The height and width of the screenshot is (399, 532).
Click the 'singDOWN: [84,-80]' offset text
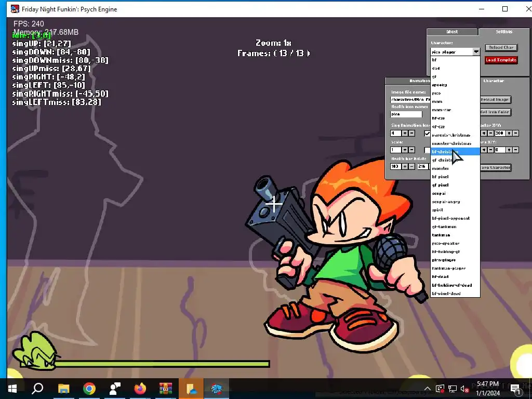click(51, 52)
